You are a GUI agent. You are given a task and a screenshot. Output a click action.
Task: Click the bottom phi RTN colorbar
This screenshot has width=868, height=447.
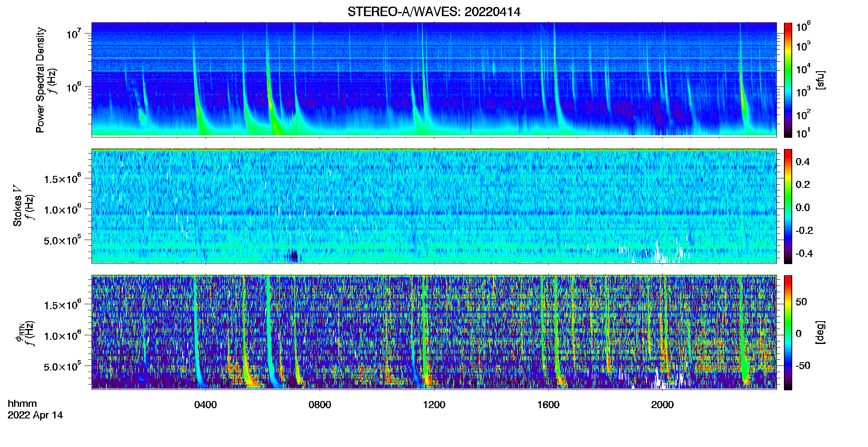[788, 332]
